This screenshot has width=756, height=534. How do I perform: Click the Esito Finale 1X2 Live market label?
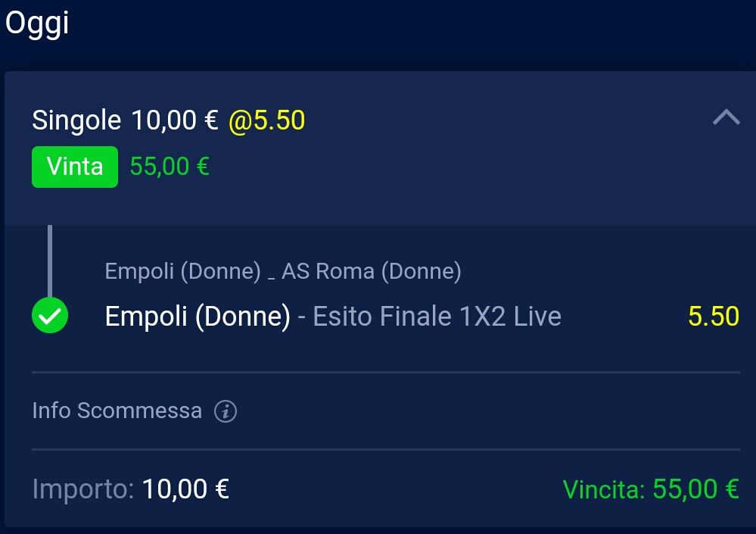(437, 317)
